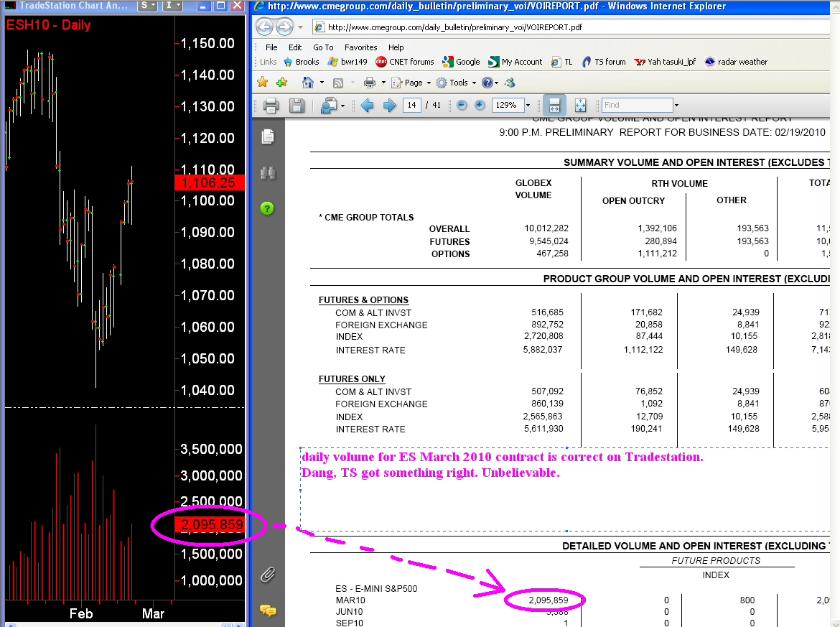Zoom out the PDF view
840x627 pixels.
(x=462, y=105)
